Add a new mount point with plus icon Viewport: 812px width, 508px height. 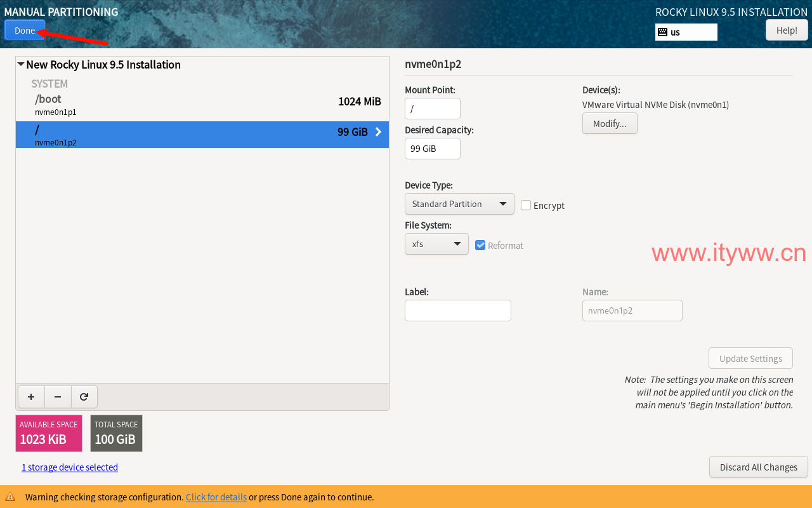(x=31, y=397)
